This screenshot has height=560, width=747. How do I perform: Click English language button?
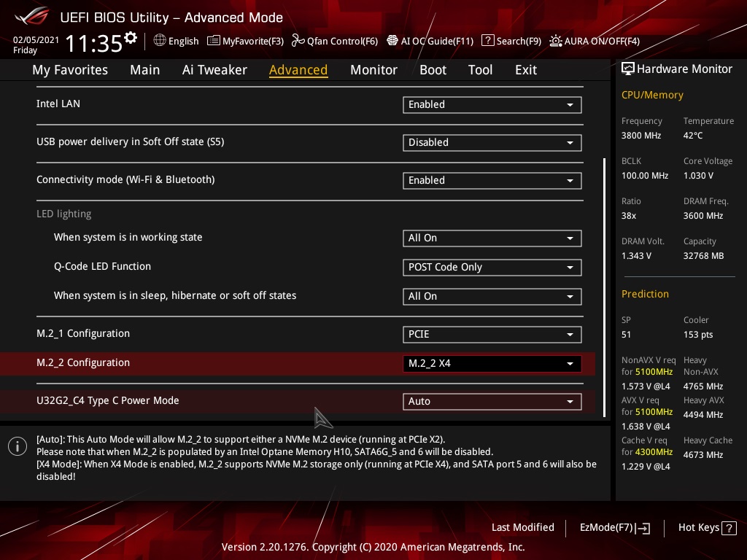[x=177, y=41]
